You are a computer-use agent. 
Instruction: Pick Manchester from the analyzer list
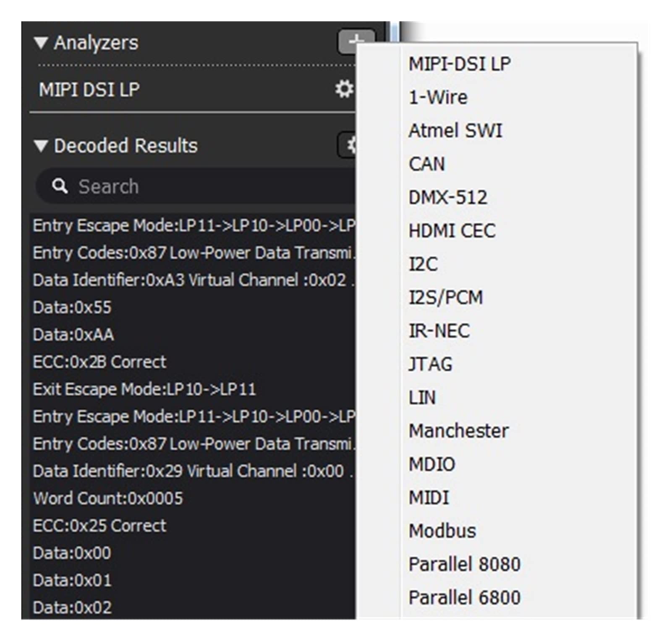(459, 431)
